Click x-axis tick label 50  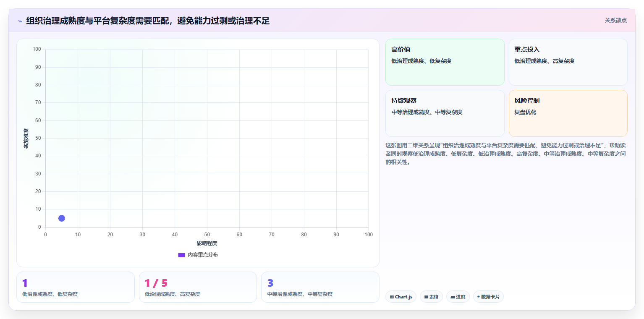207,235
